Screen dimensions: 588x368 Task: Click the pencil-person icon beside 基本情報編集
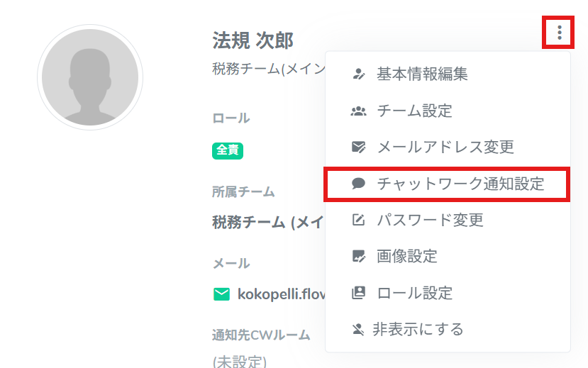tap(359, 73)
